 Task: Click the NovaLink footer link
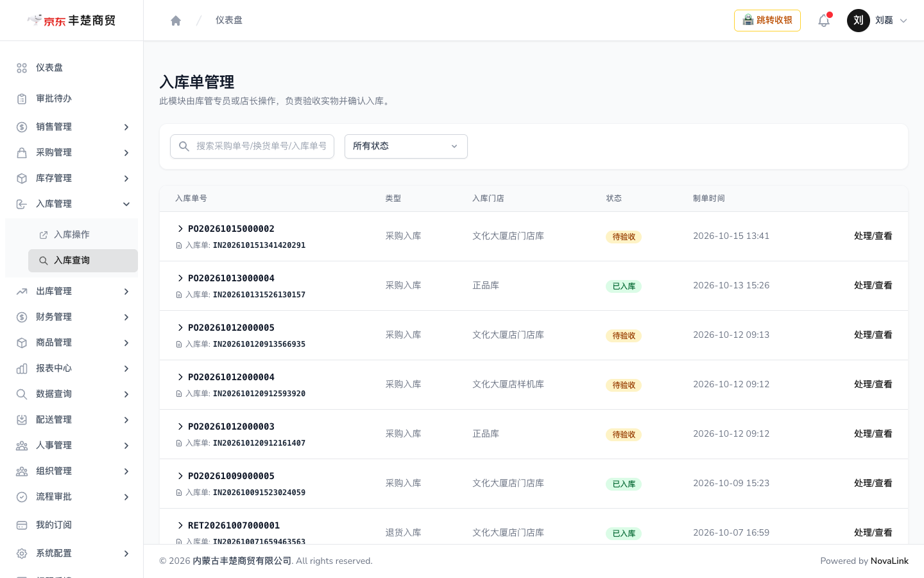pos(889,561)
